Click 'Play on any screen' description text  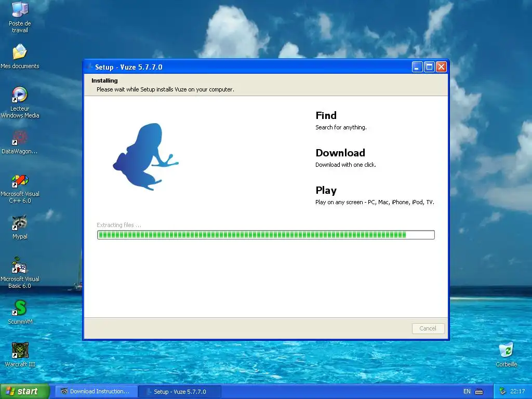click(375, 202)
